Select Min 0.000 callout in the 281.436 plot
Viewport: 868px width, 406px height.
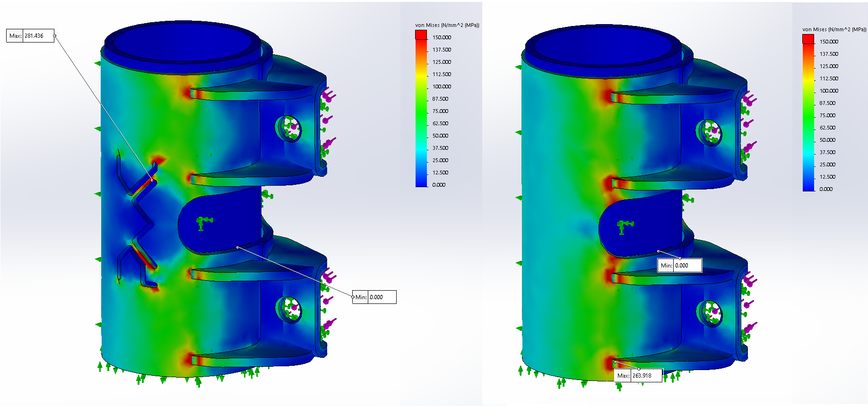tap(374, 297)
